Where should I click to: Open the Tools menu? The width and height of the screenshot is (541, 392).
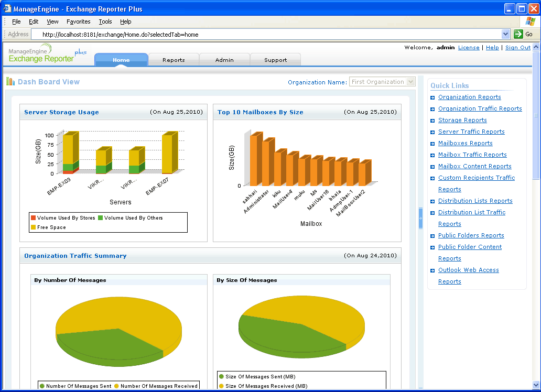pos(105,21)
